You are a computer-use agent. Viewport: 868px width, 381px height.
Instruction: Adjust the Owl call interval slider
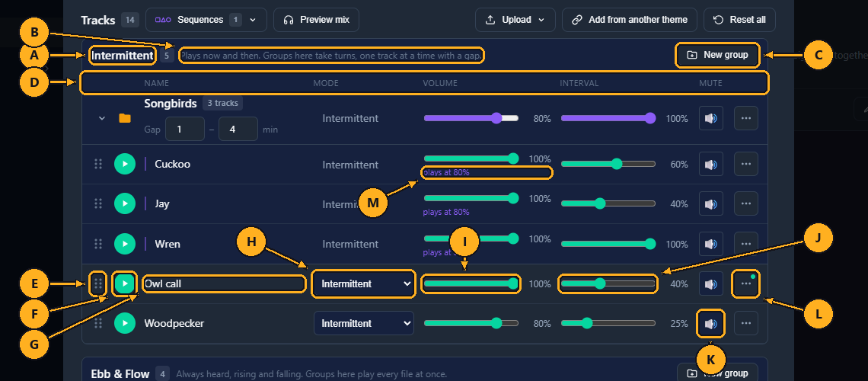608,283
